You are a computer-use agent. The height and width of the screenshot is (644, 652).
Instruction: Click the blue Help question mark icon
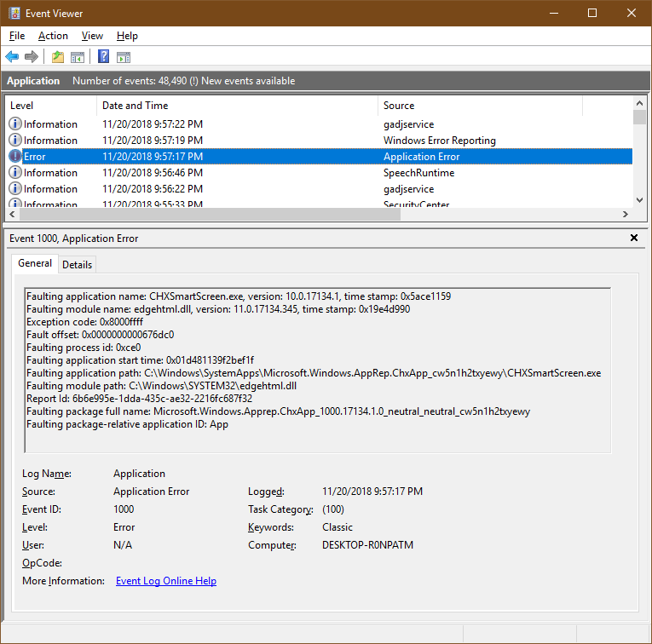103,56
